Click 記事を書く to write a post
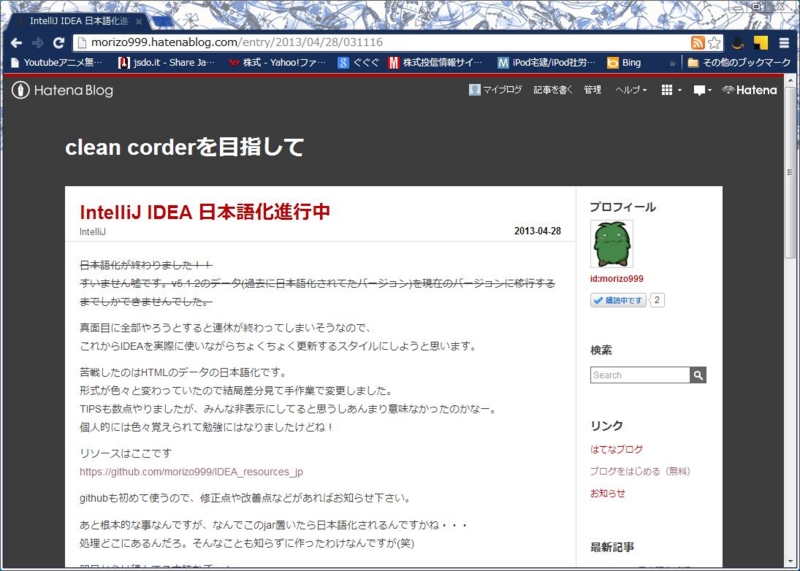 pyautogui.click(x=553, y=90)
